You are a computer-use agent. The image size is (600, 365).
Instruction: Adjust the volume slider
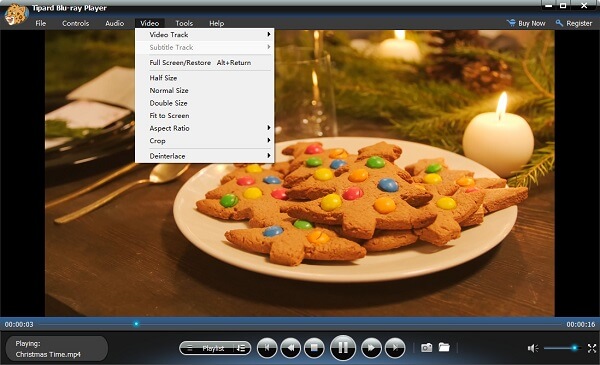[561, 348]
